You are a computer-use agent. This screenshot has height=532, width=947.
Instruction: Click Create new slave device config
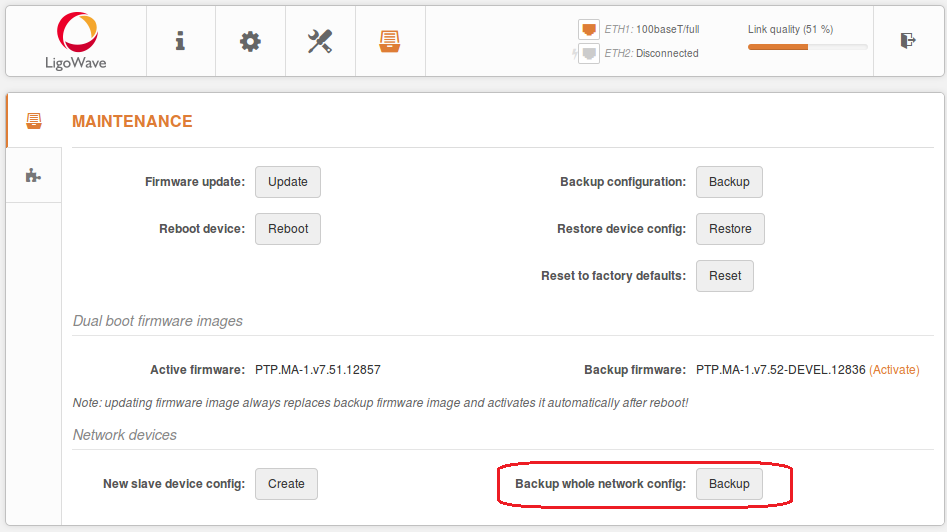click(x=286, y=484)
